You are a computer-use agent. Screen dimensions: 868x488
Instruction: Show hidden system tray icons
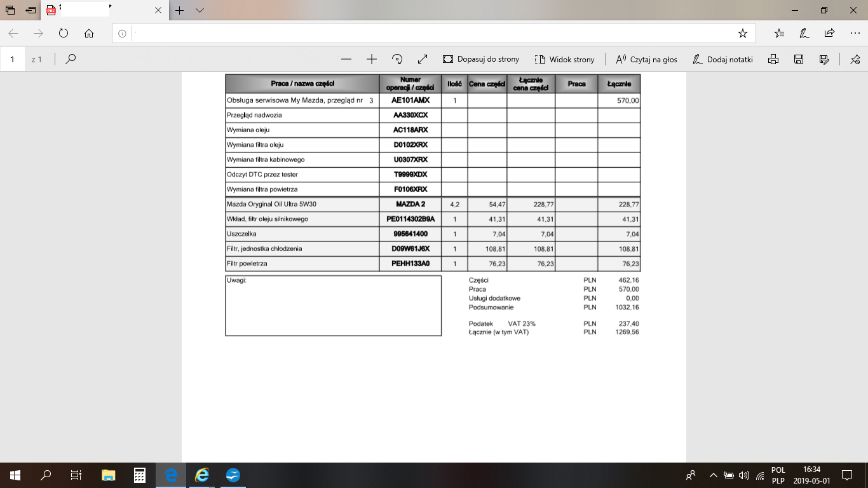pyautogui.click(x=713, y=475)
